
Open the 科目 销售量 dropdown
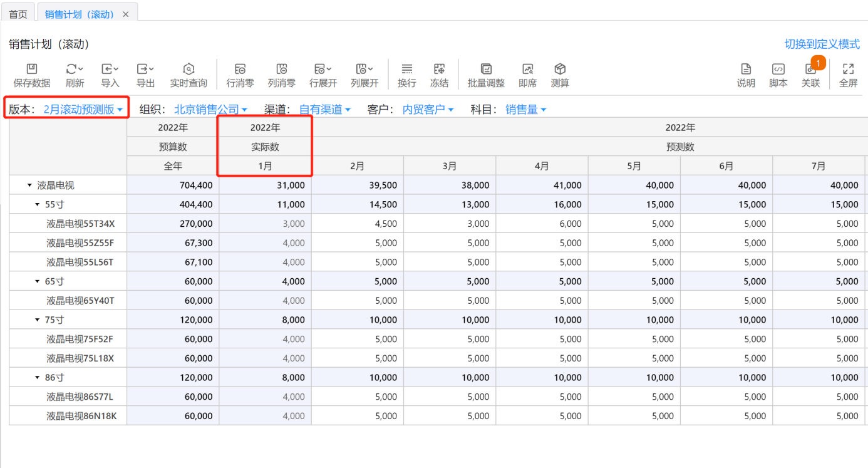[x=525, y=110]
